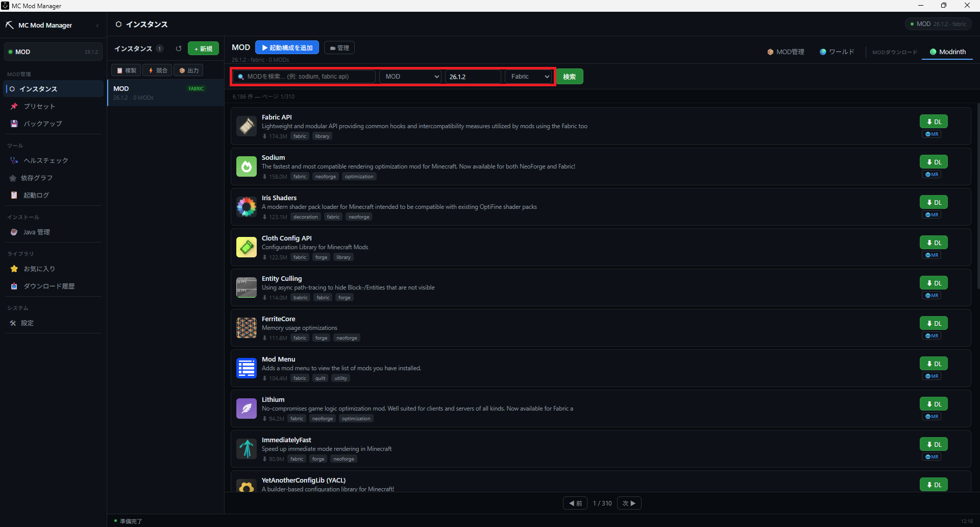This screenshot has width=980, height=527.
Task: Open Modrinth page for Entity Culling
Action: click(x=932, y=296)
